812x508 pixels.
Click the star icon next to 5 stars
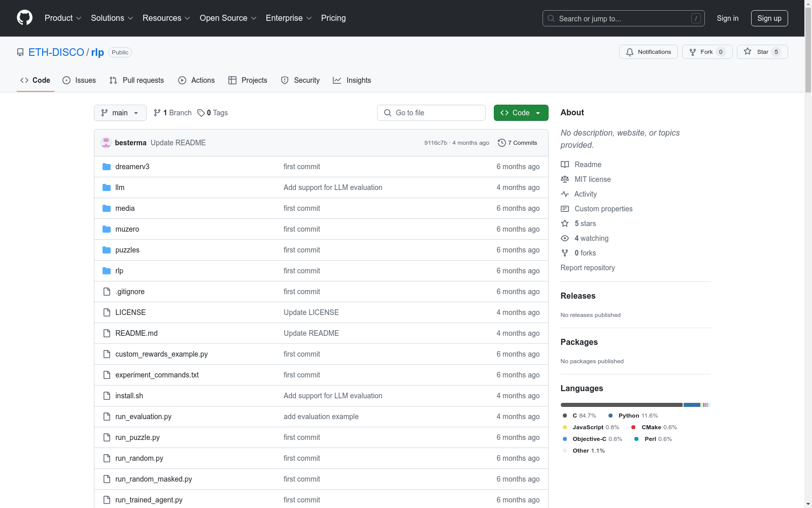(565, 224)
